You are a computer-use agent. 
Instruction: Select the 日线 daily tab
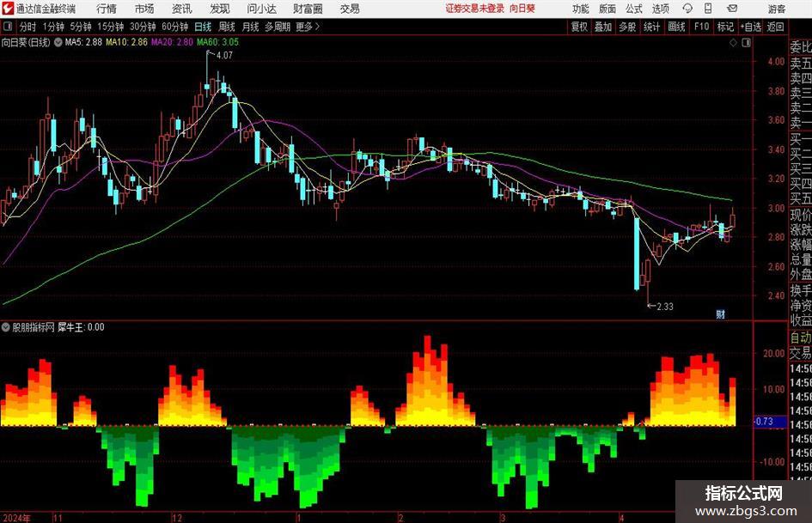coord(203,27)
